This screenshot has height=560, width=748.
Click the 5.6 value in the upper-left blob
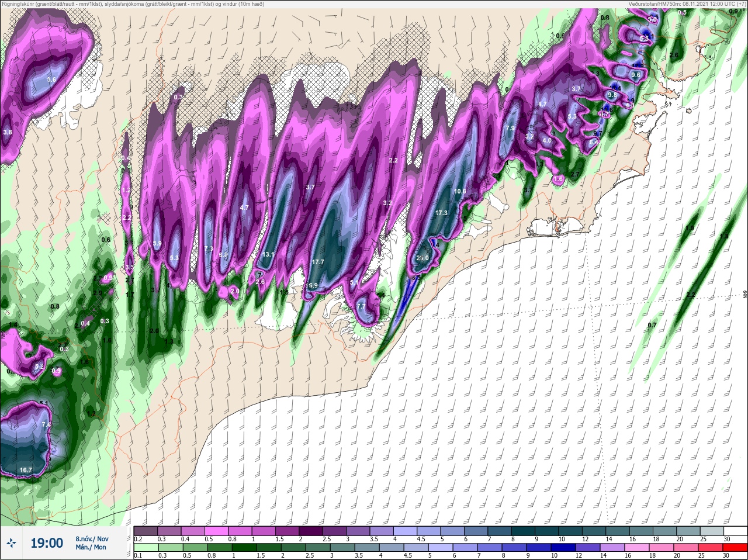[x=51, y=79]
